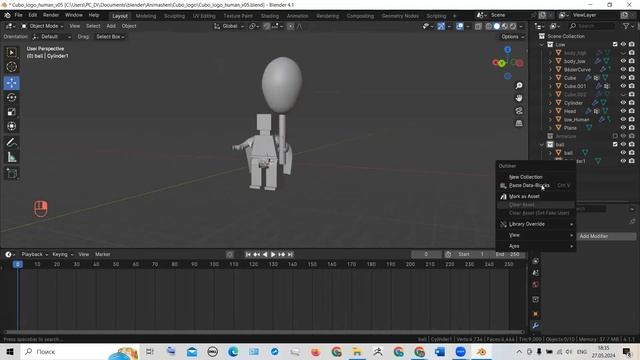Select the Select Box tool icon
This screenshot has width=640, height=360.
click(11, 52)
